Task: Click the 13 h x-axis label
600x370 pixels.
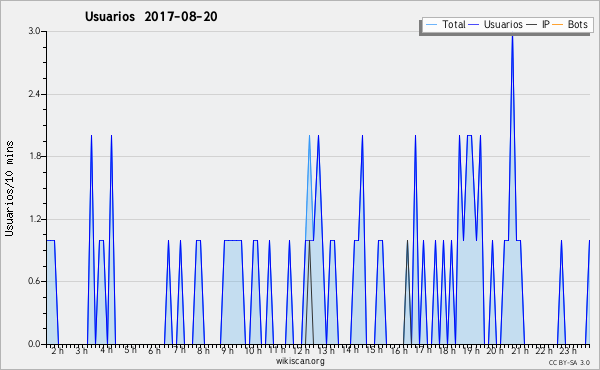Action: [326, 350]
